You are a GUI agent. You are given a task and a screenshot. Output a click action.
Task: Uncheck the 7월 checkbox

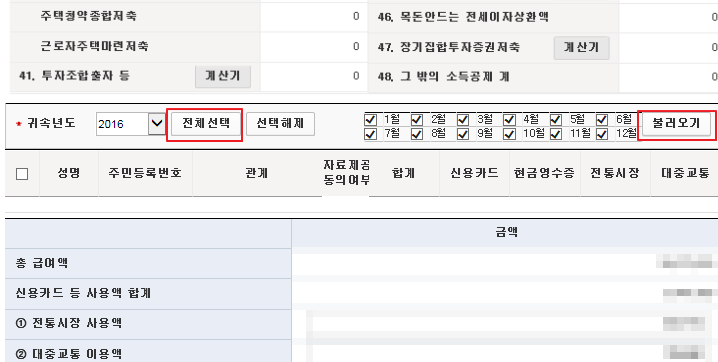point(370,134)
